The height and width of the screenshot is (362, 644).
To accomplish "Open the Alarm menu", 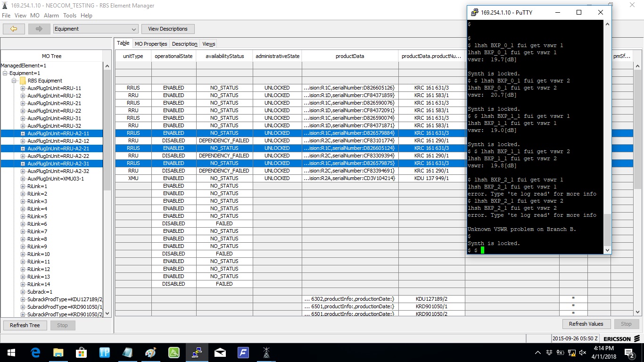I will 51,16.
